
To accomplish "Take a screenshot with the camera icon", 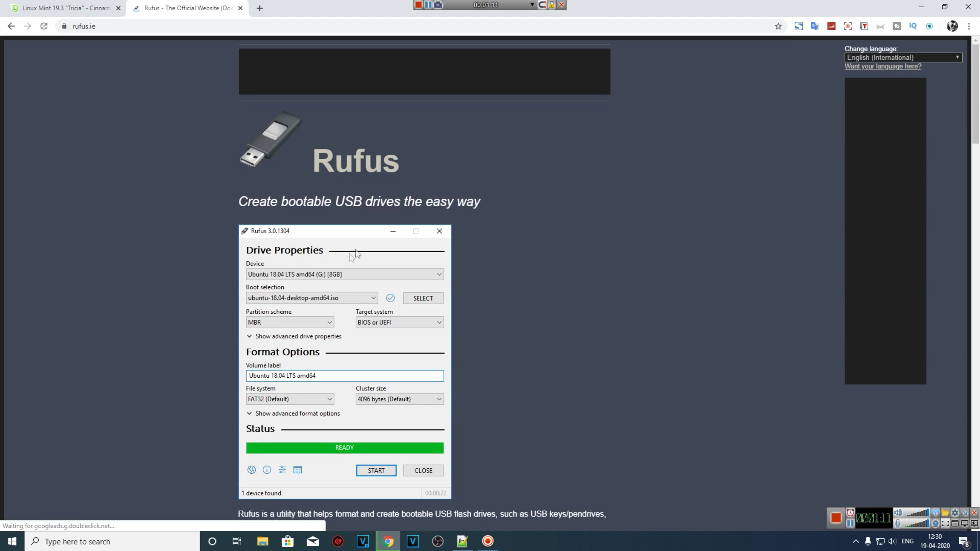I will click(438, 5).
